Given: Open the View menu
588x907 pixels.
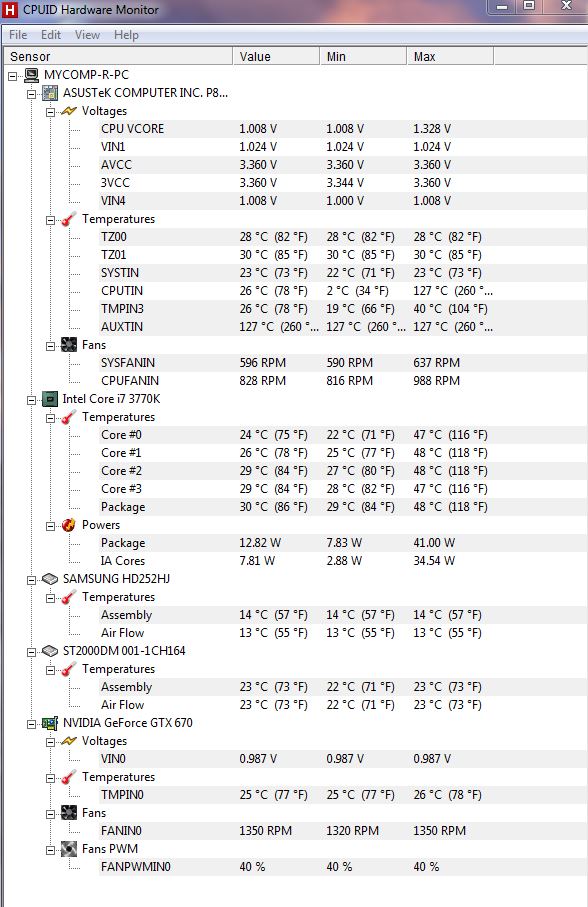Looking at the screenshot, I should [x=87, y=35].
